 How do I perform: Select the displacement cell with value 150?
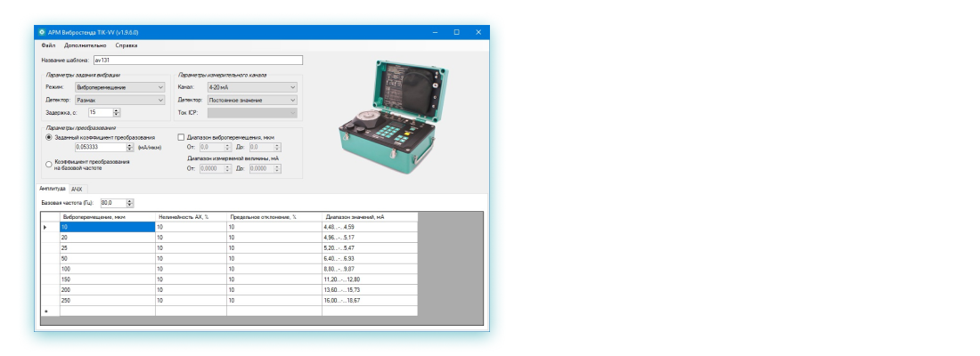coord(108,279)
